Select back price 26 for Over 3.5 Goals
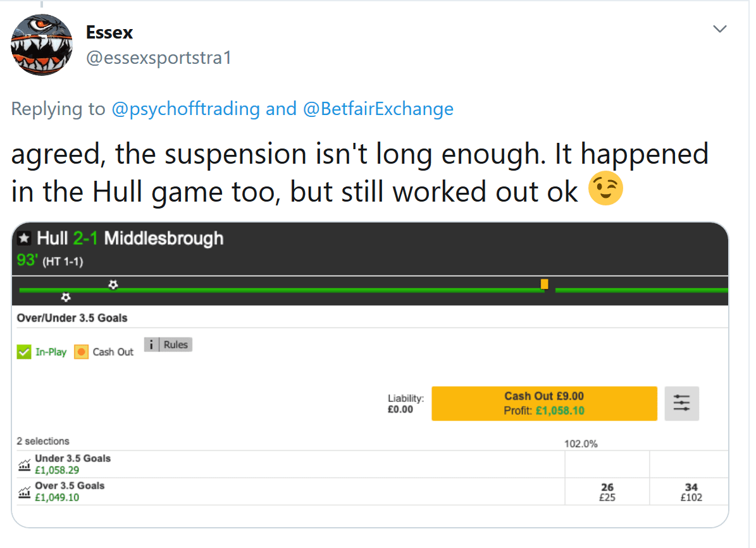This screenshot has height=548, width=756. tap(607, 492)
